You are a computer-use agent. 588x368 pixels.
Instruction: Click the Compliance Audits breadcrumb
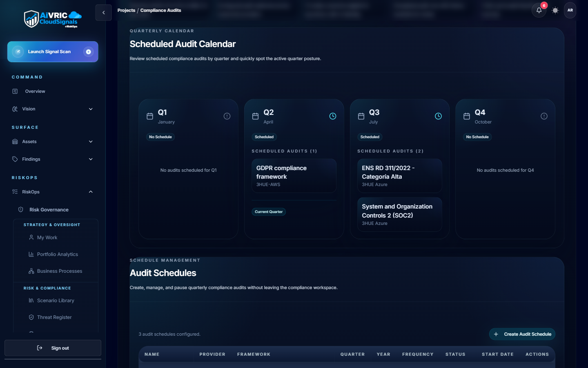tap(160, 10)
